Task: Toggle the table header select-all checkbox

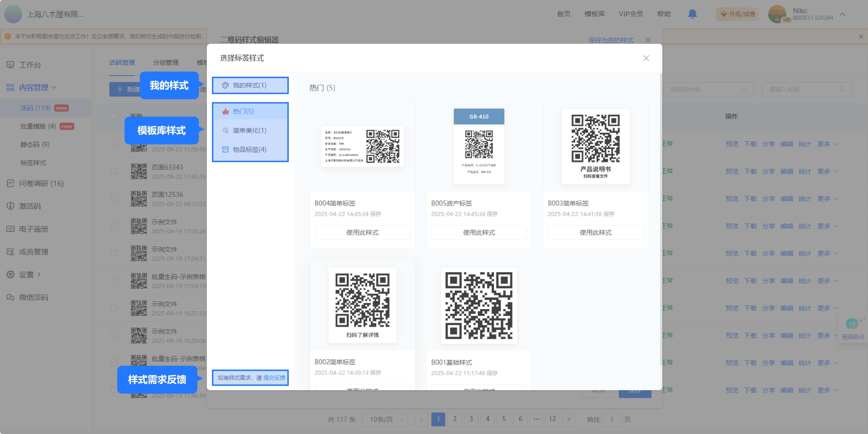Action: point(114,116)
